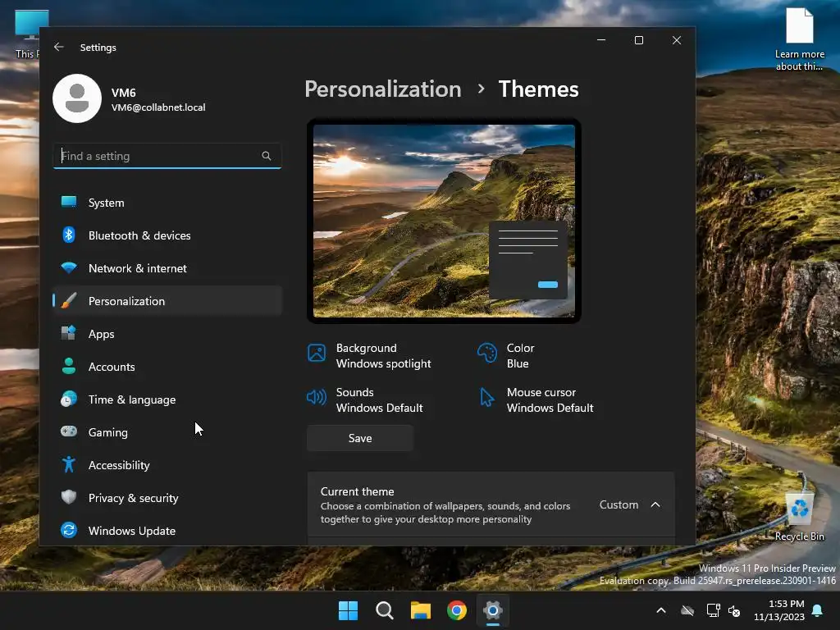
Task: Click the Network wifi icon in sidebar
Action: tap(69, 268)
